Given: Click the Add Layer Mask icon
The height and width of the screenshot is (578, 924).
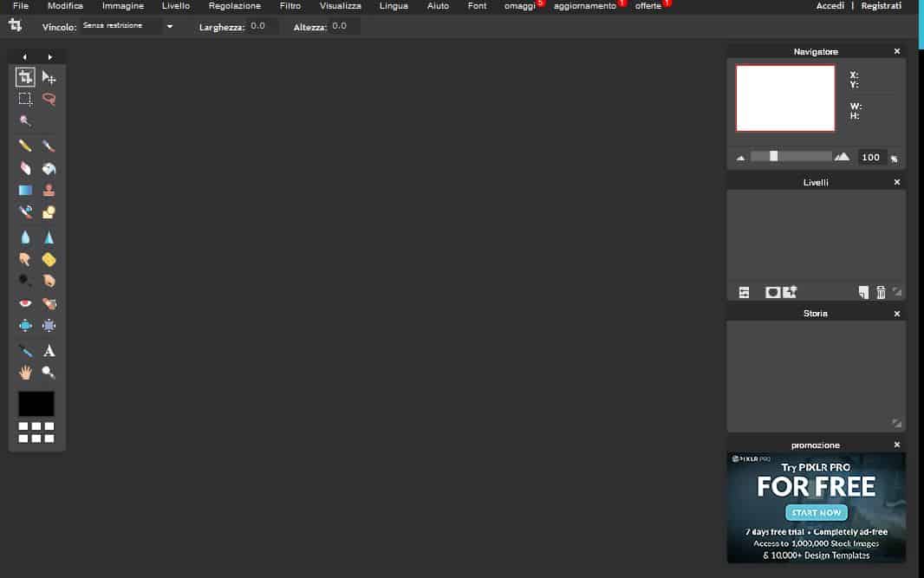Looking at the screenshot, I should pos(771,292).
